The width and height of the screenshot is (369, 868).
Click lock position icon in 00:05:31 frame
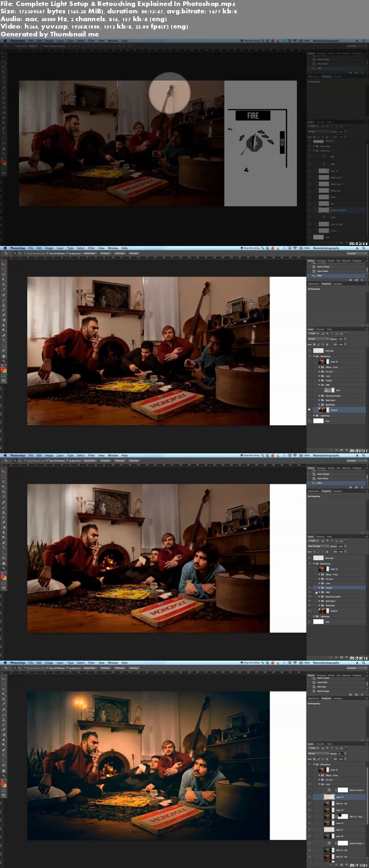[323, 345]
